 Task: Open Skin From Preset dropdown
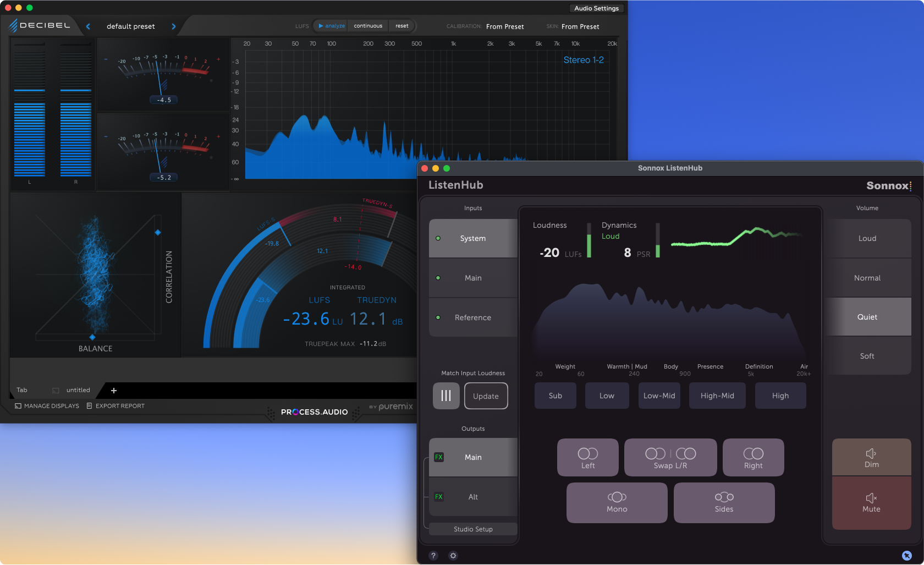(580, 26)
